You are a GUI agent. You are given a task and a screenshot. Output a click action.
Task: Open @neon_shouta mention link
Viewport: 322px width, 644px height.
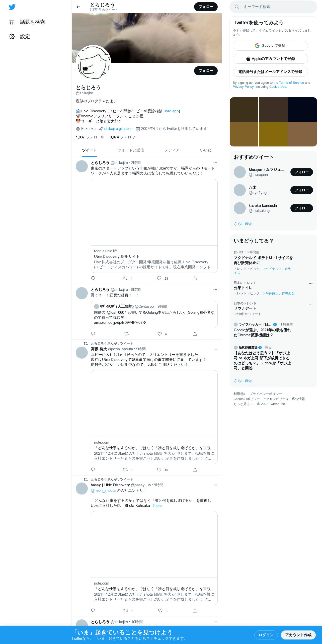(103, 491)
